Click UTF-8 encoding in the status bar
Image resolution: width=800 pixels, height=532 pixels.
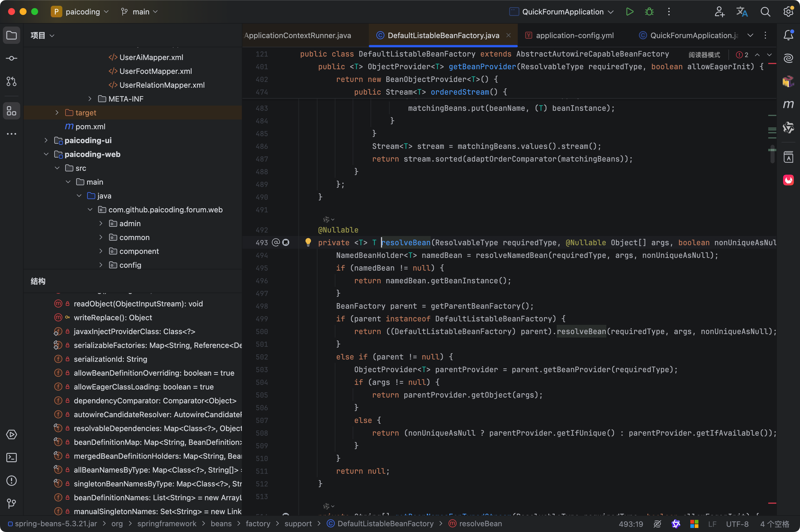[737, 524]
